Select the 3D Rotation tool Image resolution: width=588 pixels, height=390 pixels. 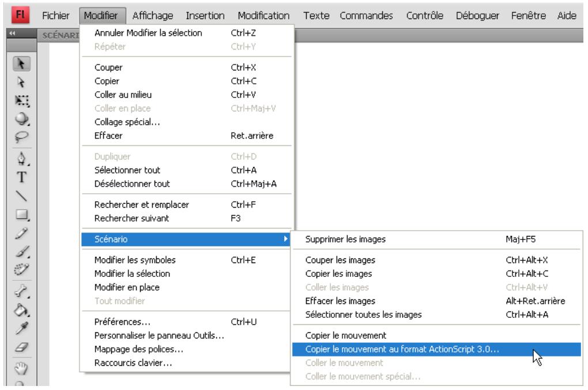[x=22, y=119]
